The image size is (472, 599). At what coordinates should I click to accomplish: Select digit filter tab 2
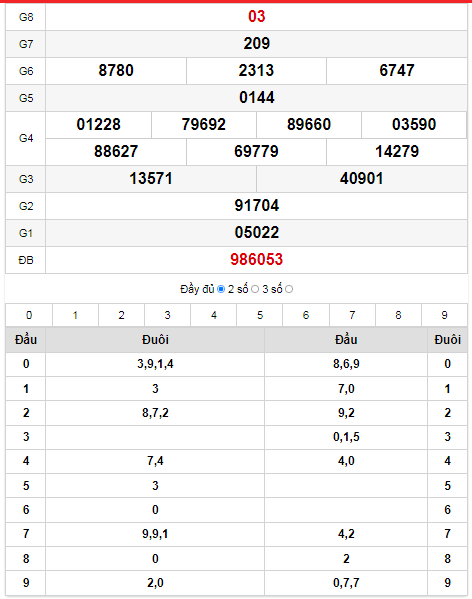click(121, 315)
